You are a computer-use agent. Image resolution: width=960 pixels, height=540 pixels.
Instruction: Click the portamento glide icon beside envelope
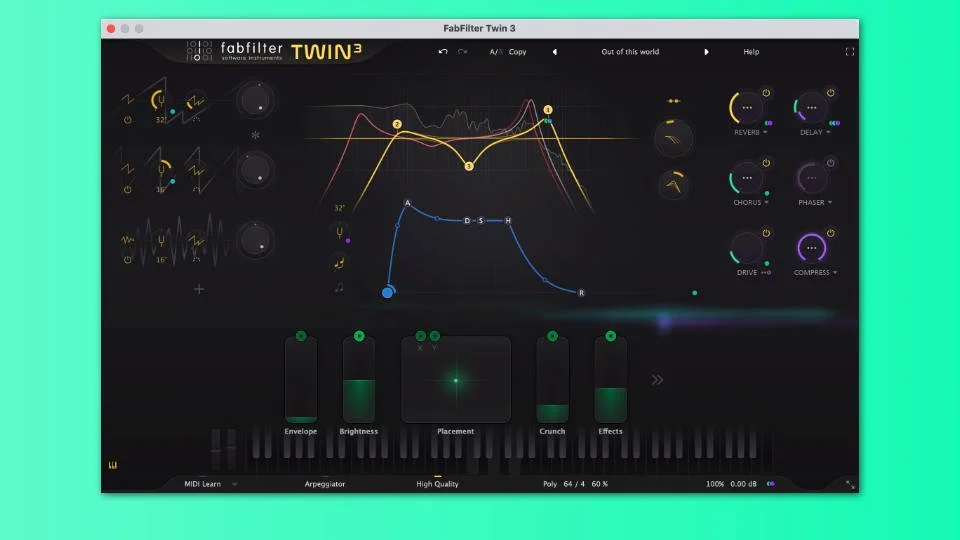point(339,263)
